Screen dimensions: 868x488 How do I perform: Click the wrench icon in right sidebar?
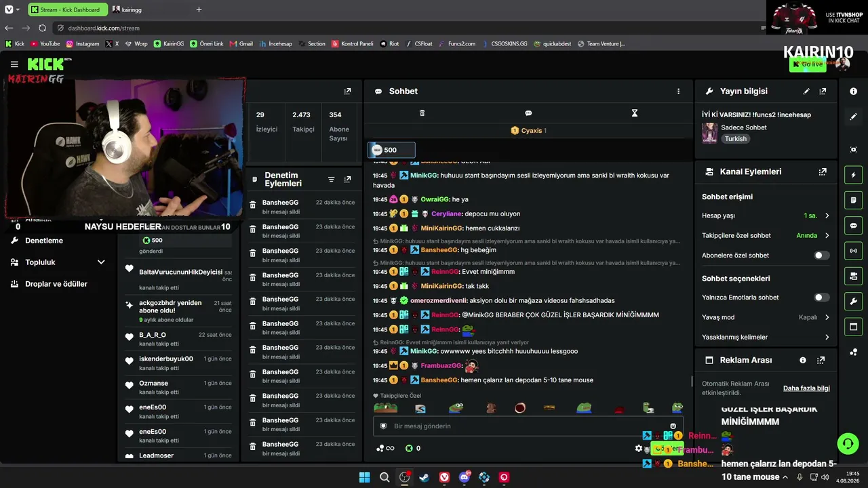click(x=854, y=302)
